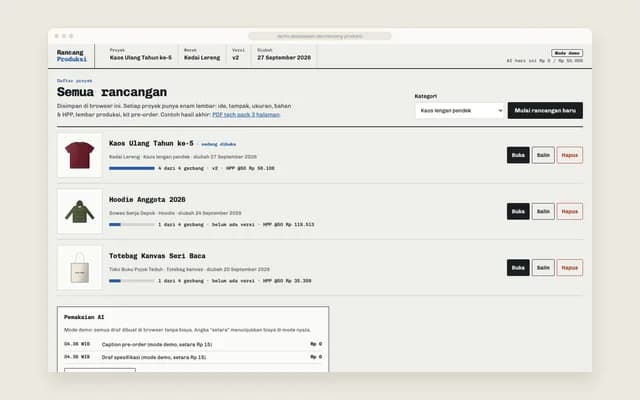Screen dimensions: 640x400
Task: Open the maroon t-shirt thumbnail
Action: tap(80, 155)
